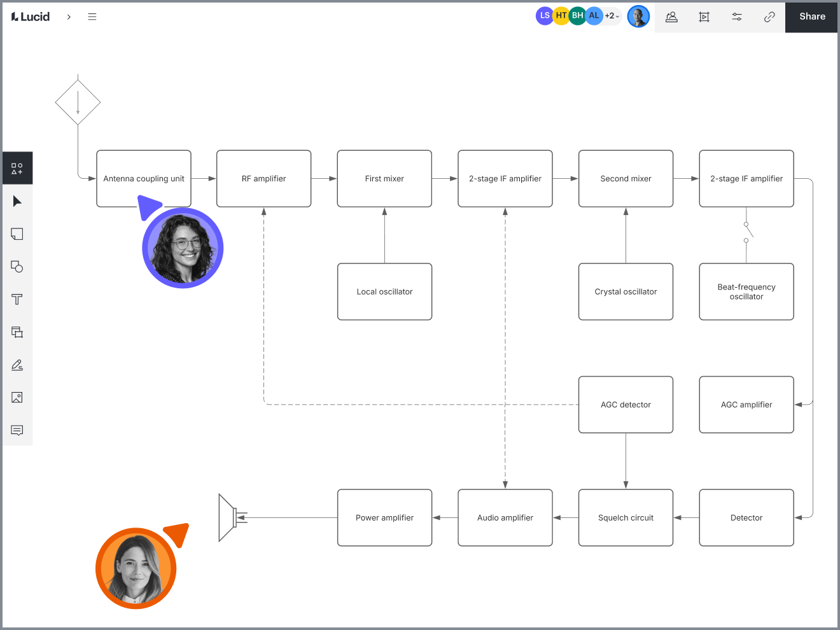Click the diamond antenna symbol on the canvas
The height and width of the screenshot is (630, 840).
[x=78, y=102]
